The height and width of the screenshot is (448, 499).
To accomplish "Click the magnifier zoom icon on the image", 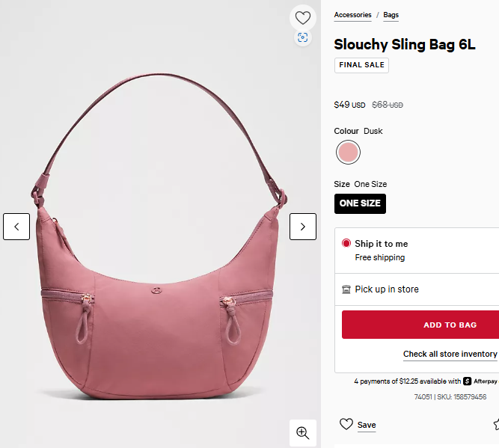I will [302, 432].
